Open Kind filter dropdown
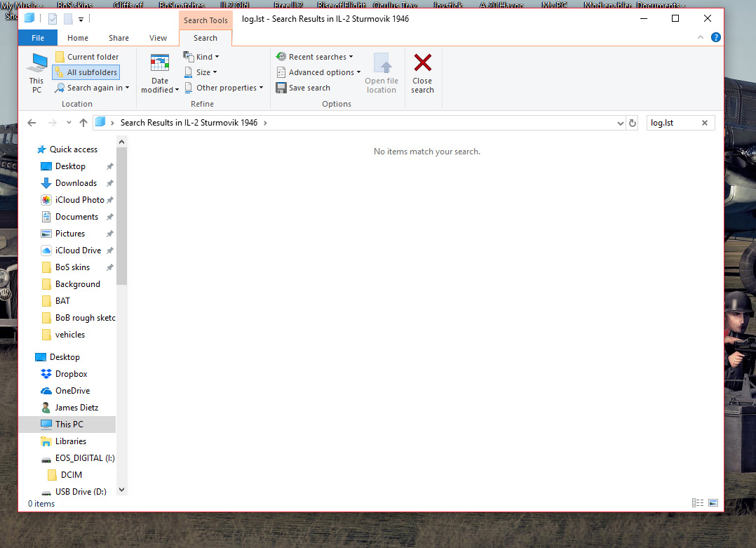Image resolution: width=756 pixels, height=548 pixels. click(201, 57)
